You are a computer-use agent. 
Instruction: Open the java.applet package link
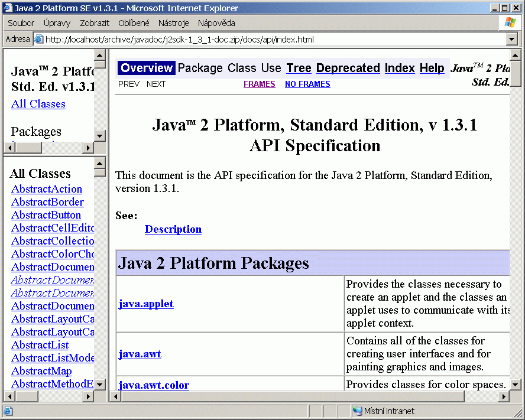pyautogui.click(x=146, y=304)
